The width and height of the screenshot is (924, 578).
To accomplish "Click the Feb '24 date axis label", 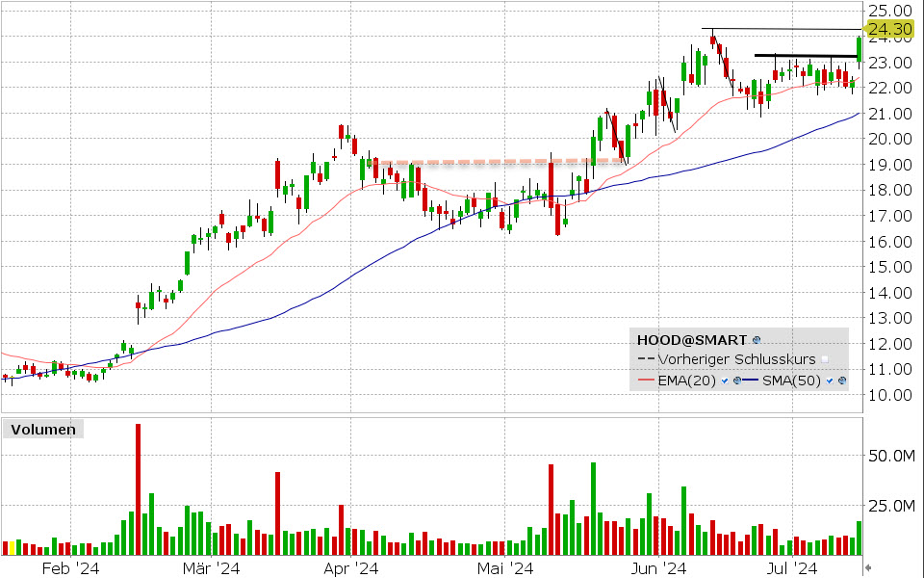I will coord(70,568).
